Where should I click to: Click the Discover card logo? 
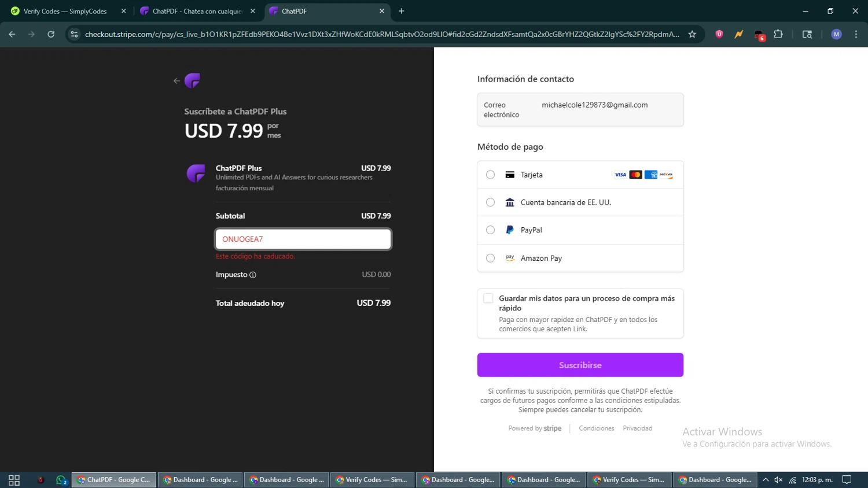point(666,175)
